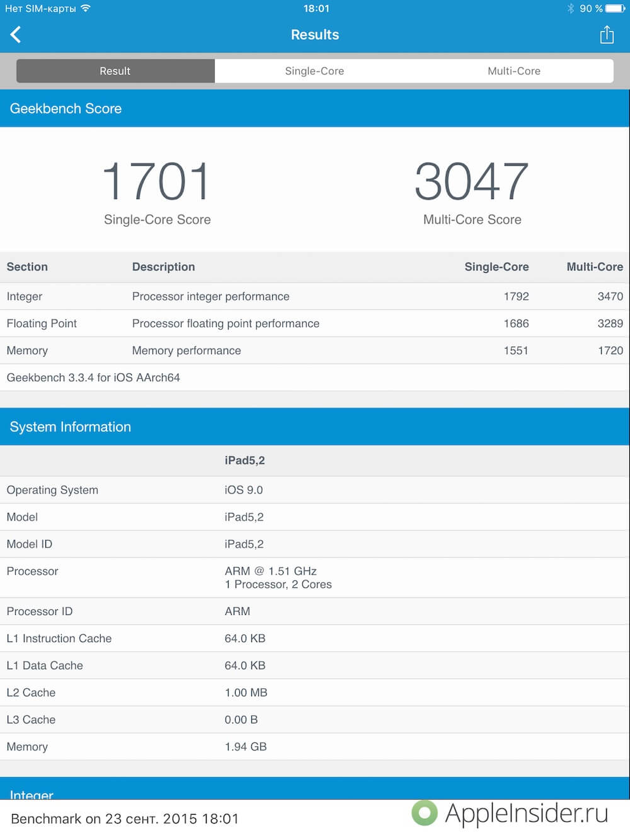This screenshot has height=840, width=630.
Task: Tap the Integer multi-core value 3470
Action: (610, 296)
